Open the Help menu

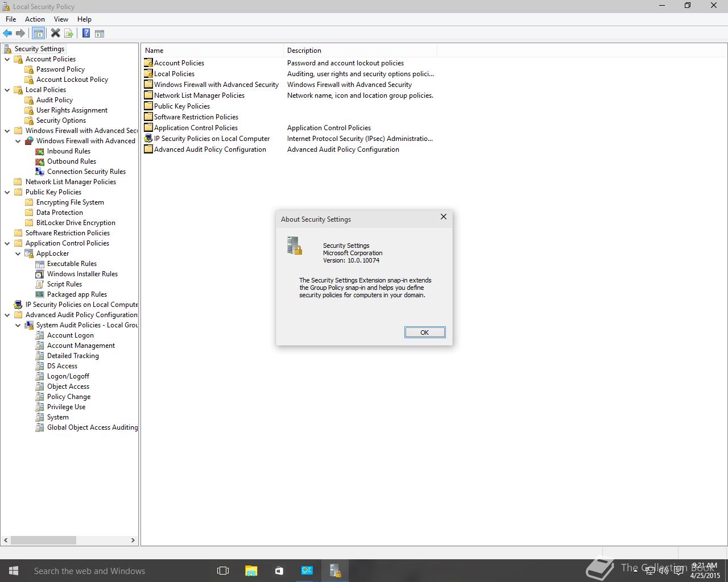[84, 19]
